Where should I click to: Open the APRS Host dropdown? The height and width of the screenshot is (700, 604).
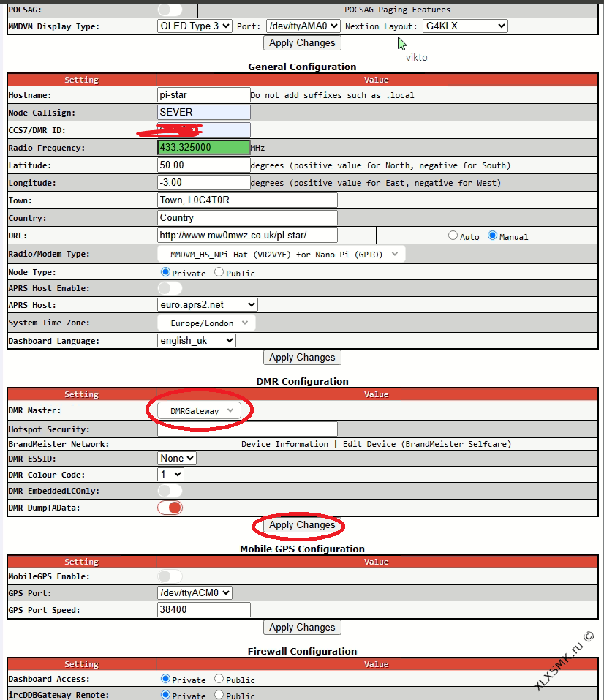[207, 305]
